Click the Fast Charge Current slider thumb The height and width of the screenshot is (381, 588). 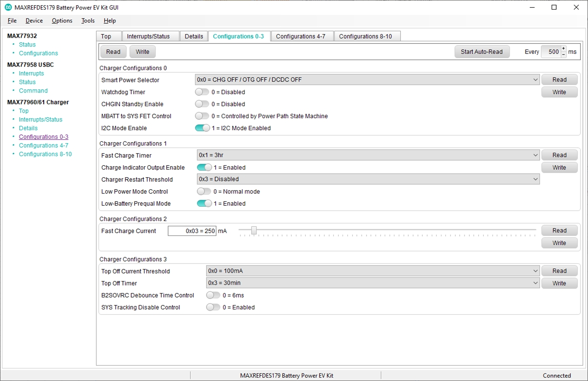pos(254,231)
